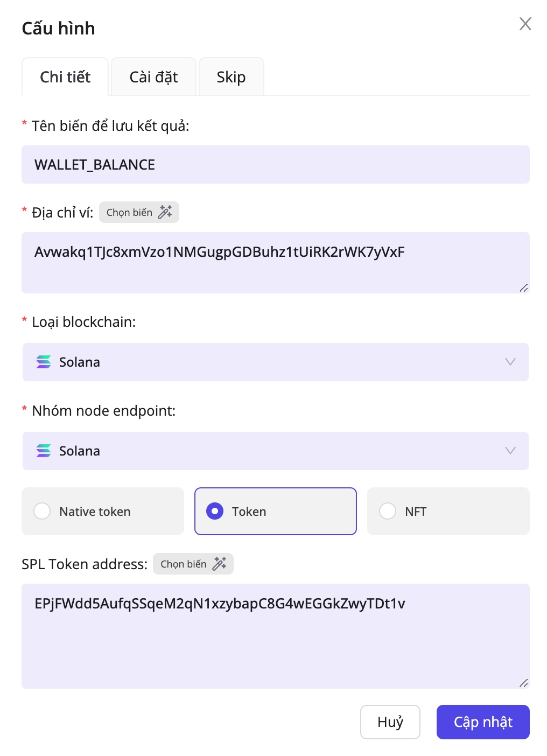Screen dimensions: 547x756
Task: Click Solana logo in Nhóm node endpoint field
Action: [x=44, y=451]
